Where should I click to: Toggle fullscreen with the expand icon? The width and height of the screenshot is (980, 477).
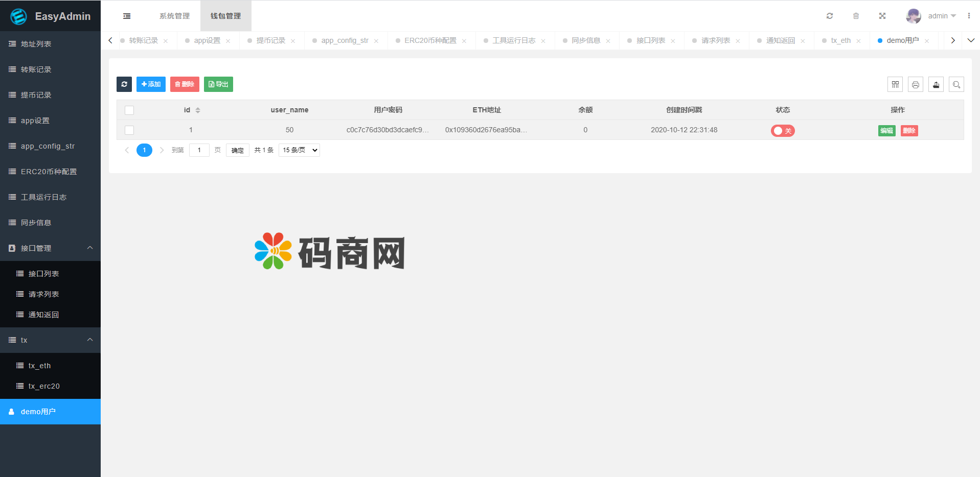pyautogui.click(x=882, y=16)
